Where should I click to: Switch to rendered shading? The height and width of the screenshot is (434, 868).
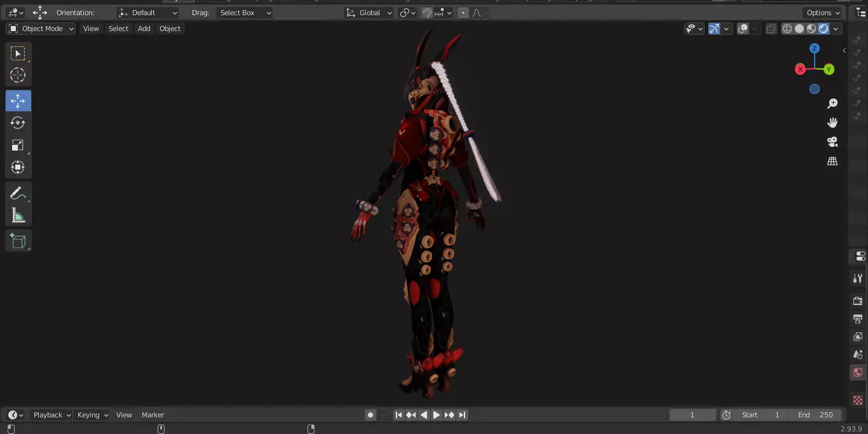[824, 29]
